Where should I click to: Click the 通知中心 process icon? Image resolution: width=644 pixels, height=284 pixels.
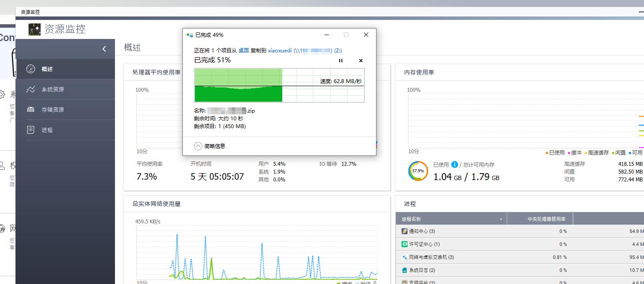403,231
